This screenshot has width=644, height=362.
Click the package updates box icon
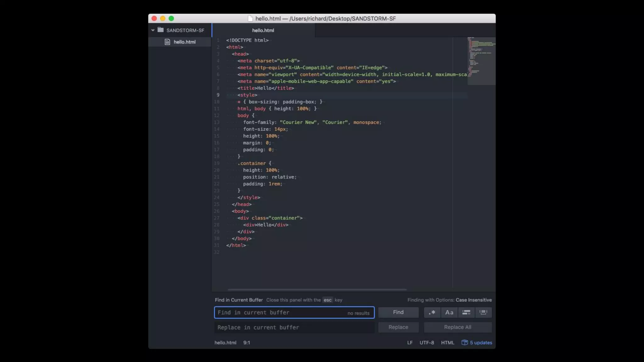point(464,343)
